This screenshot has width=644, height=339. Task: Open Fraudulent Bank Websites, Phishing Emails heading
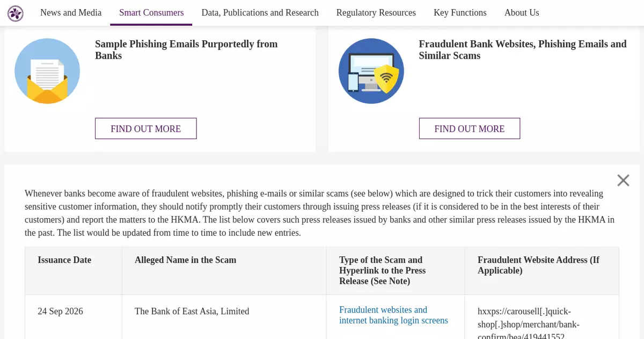click(523, 49)
